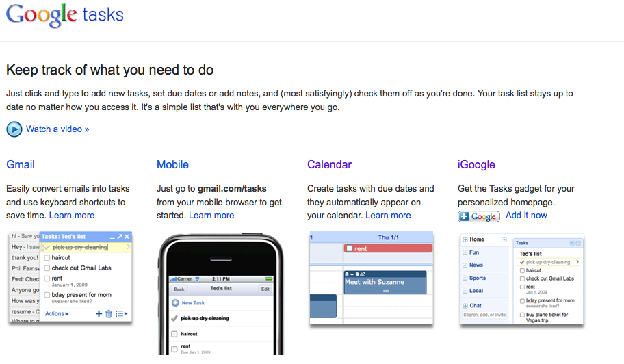Image resolution: width=624 pixels, height=364 pixels.
Task: Click the plus add-task icon in Gmail widget
Action: pyautogui.click(x=99, y=313)
